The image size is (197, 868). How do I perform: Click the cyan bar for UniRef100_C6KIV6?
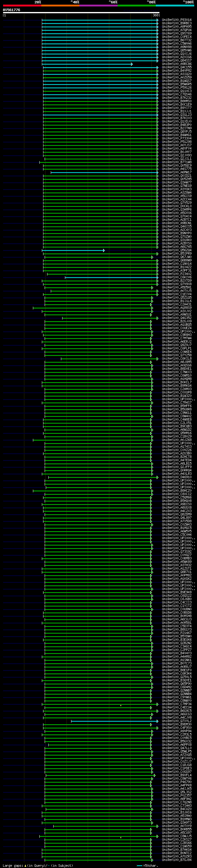click(x=111, y=277)
